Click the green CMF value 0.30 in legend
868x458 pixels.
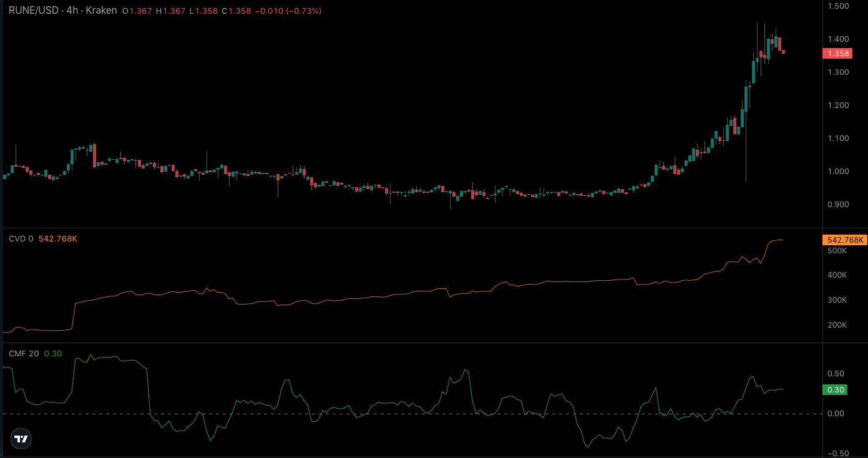coord(53,354)
